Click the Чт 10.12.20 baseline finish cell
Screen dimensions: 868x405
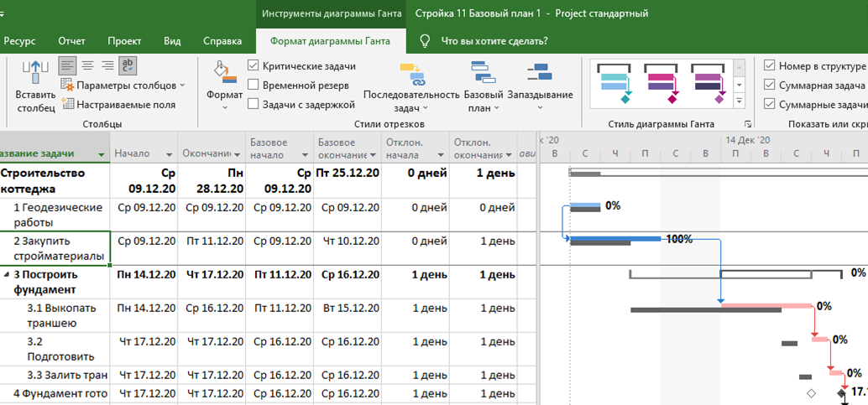[x=348, y=248]
